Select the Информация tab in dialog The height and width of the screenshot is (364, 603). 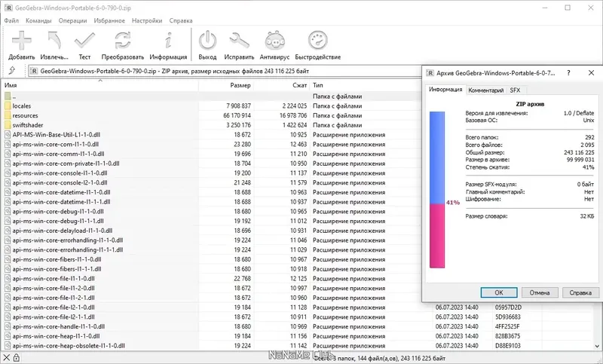coord(445,90)
